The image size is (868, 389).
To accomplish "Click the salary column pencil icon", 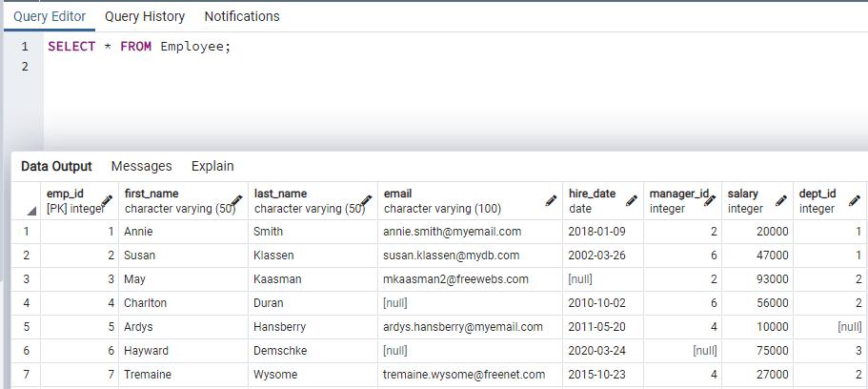I will 781,201.
